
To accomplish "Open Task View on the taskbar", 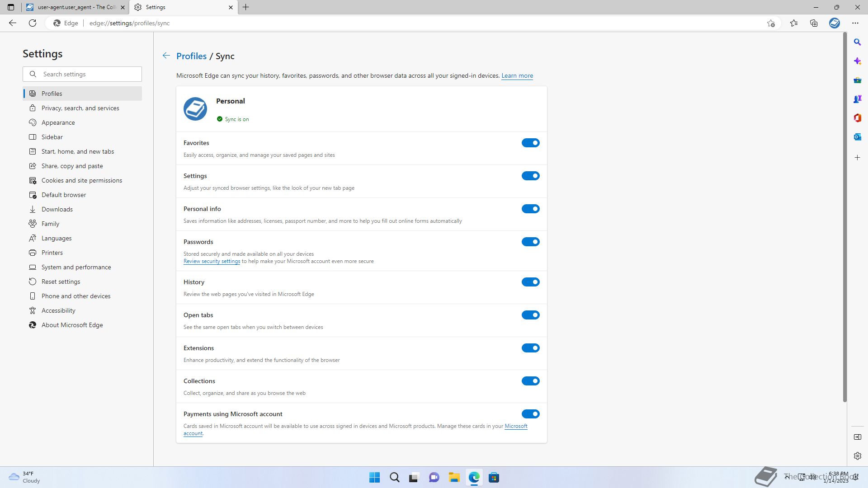I will 414,478.
